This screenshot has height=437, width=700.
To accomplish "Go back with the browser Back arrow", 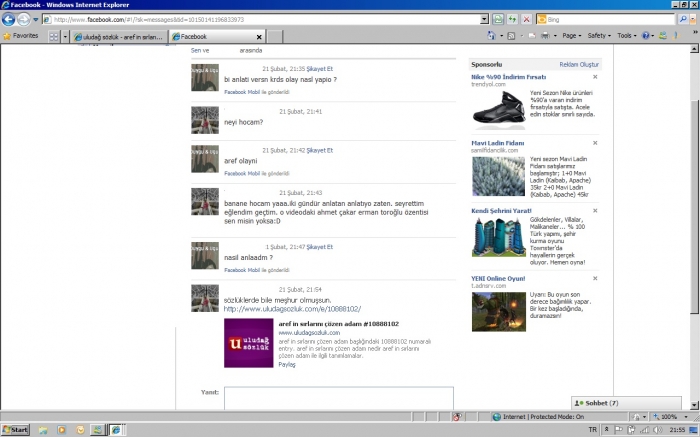I will click(x=8, y=19).
